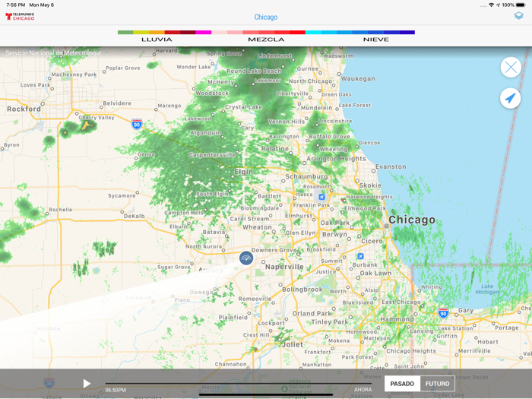
Task: Click the Schaumburg map label
Action: [306, 176]
